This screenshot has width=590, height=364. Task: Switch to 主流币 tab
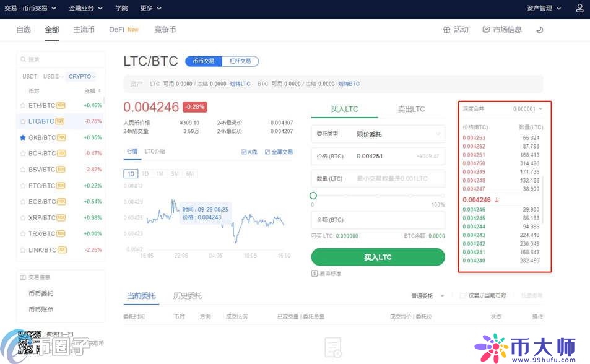click(x=84, y=30)
